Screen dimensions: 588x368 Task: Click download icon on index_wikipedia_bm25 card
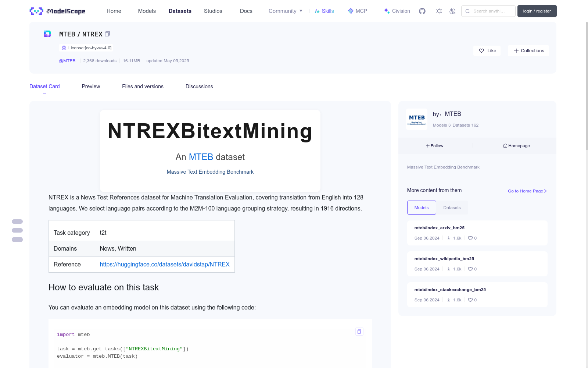(x=449, y=269)
